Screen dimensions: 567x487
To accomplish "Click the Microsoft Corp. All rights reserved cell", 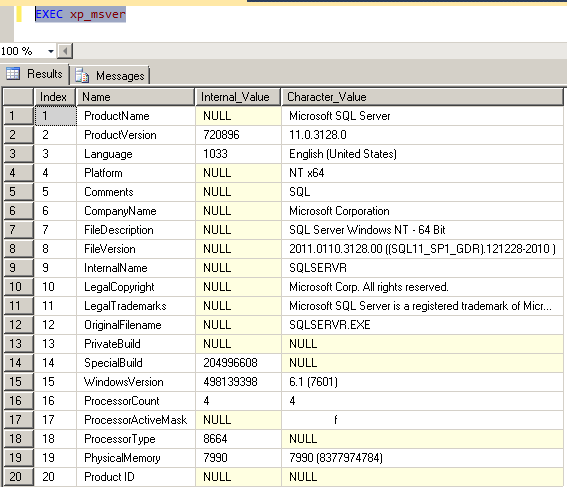I will coord(422,287).
